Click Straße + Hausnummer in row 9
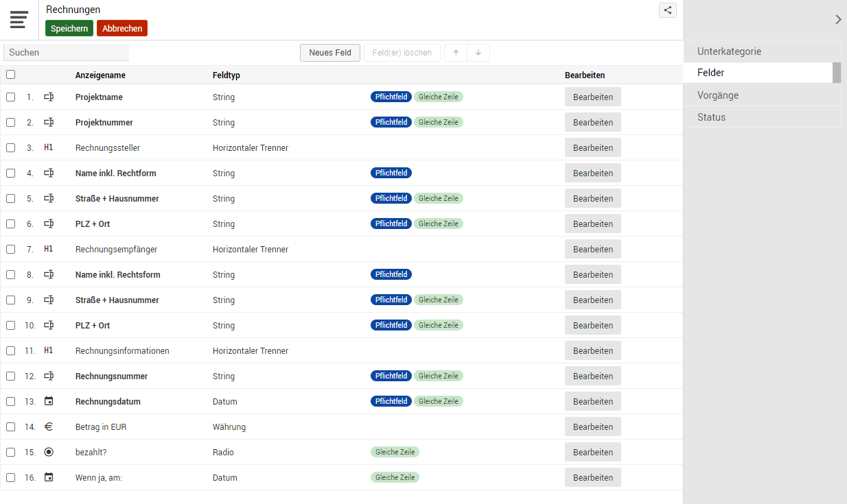Image resolution: width=847 pixels, height=504 pixels. click(x=117, y=300)
